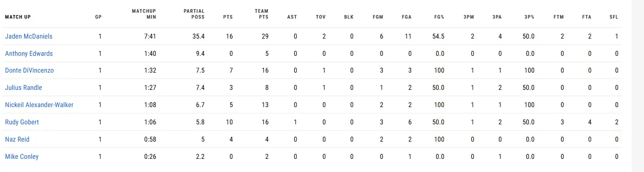Open Anthony Edwards player link
The width and height of the screenshot is (644, 172).
tap(29, 54)
